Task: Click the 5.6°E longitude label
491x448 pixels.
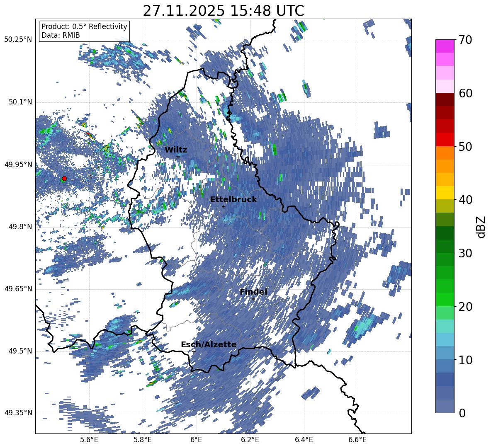Action: (89, 440)
